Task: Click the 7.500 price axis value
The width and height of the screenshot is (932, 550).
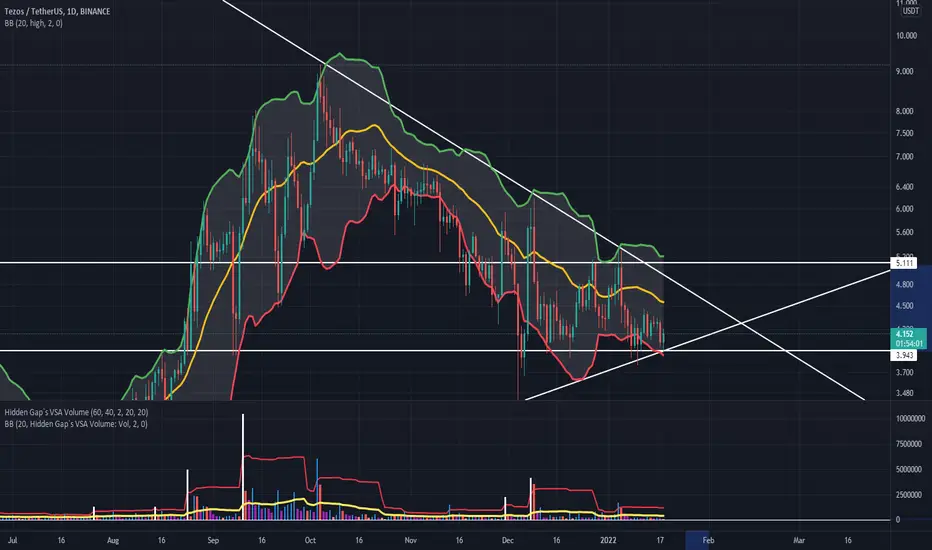Action: (905, 133)
